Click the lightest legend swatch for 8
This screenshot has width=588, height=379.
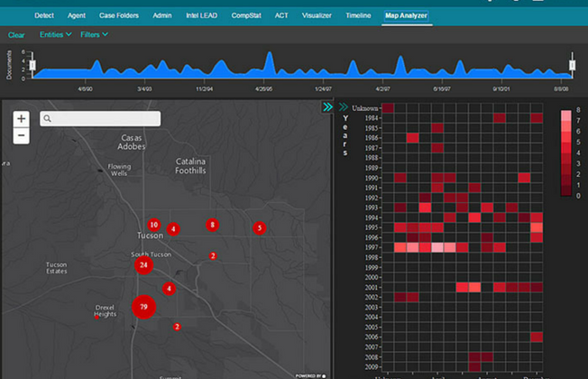pyautogui.click(x=565, y=116)
